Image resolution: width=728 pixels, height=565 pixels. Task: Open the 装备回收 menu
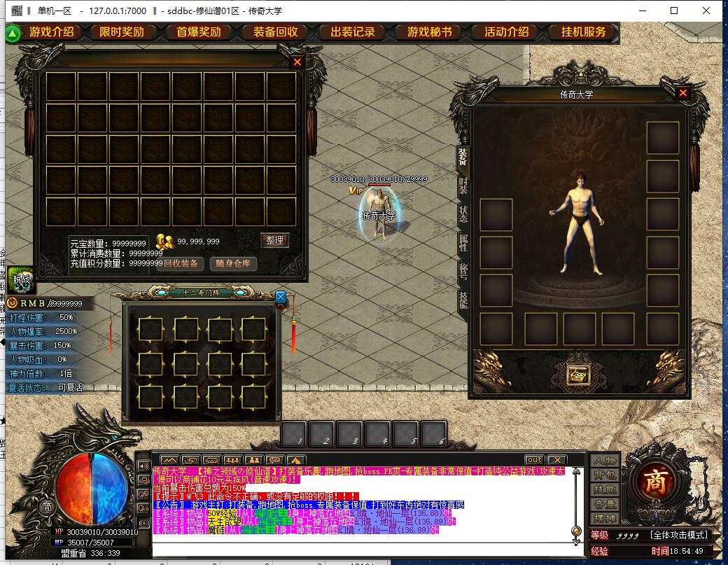click(x=276, y=32)
